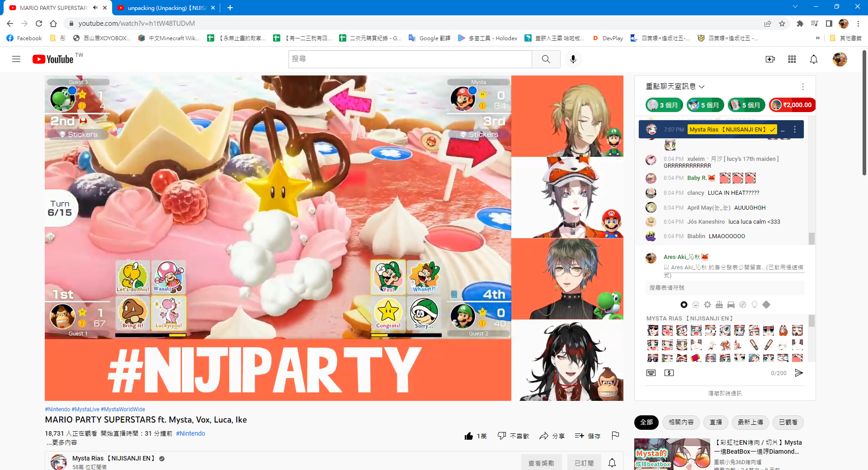
Task: Select the 直播 filter chip
Action: click(x=716, y=422)
